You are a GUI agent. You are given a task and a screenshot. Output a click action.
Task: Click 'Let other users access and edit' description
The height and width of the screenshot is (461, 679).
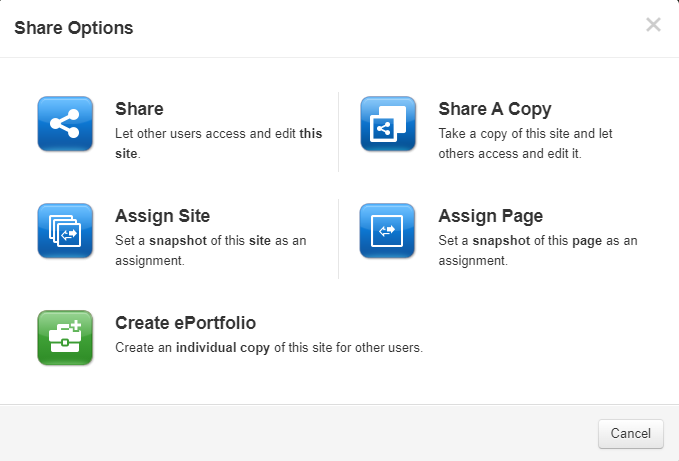(219, 143)
